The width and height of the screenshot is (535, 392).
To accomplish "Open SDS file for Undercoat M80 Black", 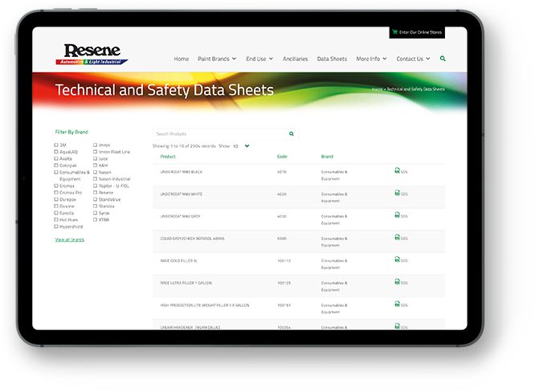I will coord(401,170).
